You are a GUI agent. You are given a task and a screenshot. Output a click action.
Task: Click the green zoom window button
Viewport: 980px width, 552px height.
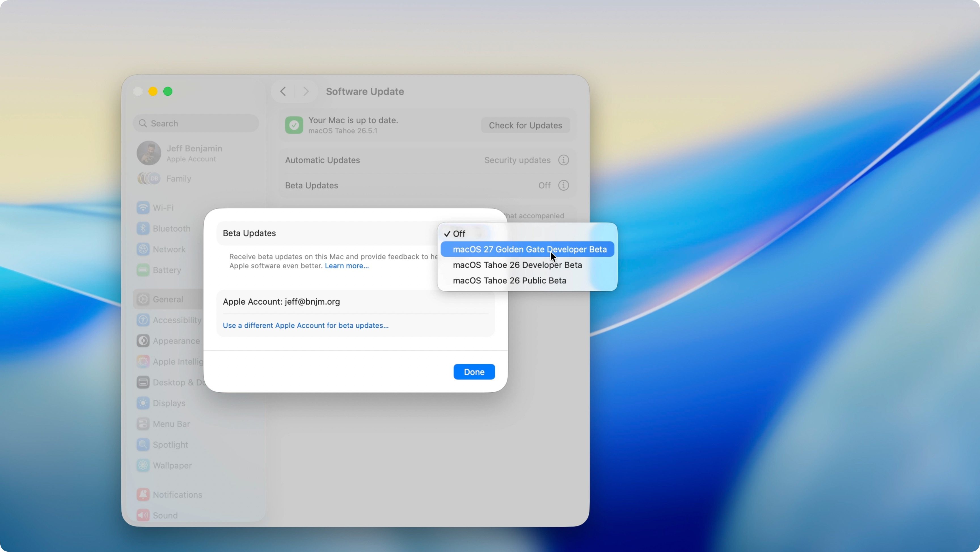[x=168, y=91]
